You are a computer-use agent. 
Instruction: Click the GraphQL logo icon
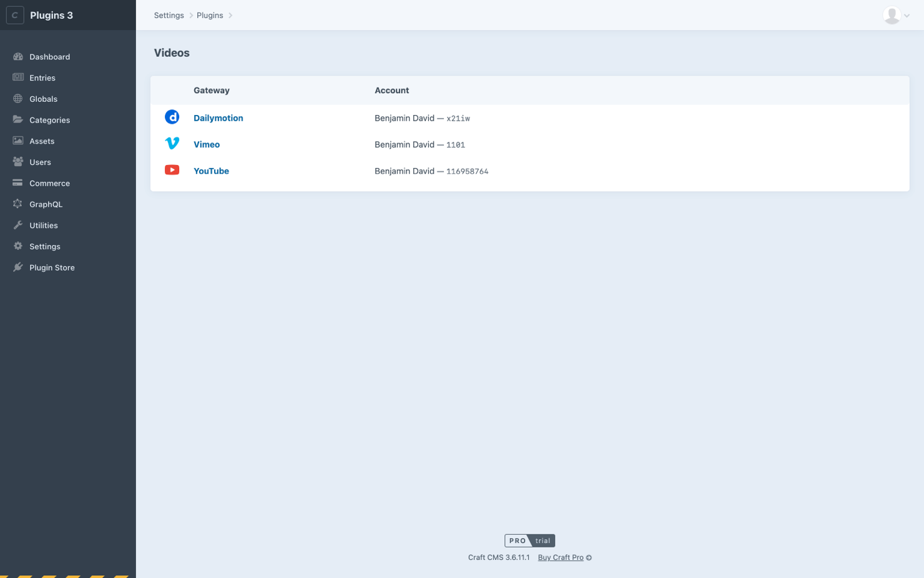point(18,204)
